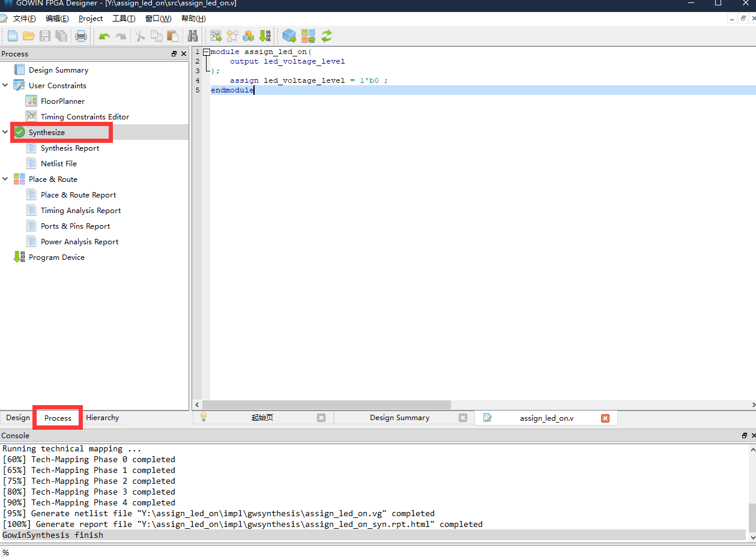Collapse the module code fold marker

(x=207, y=52)
